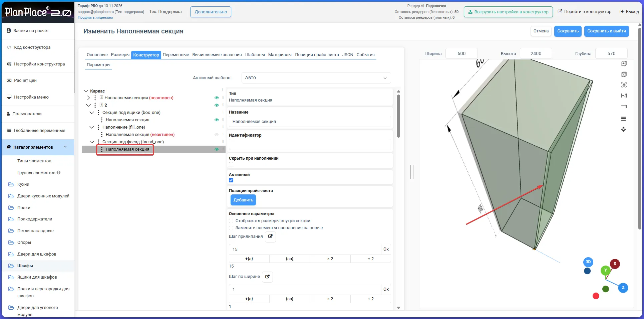This screenshot has height=319, width=644.
Task: Click the green Y axis gizmo
Action: pos(605,271)
